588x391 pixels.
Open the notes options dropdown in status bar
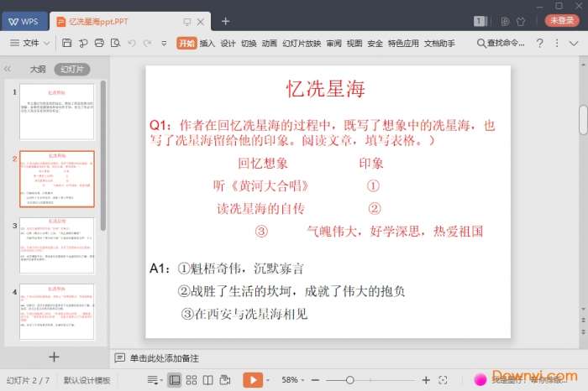[x=155, y=380]
